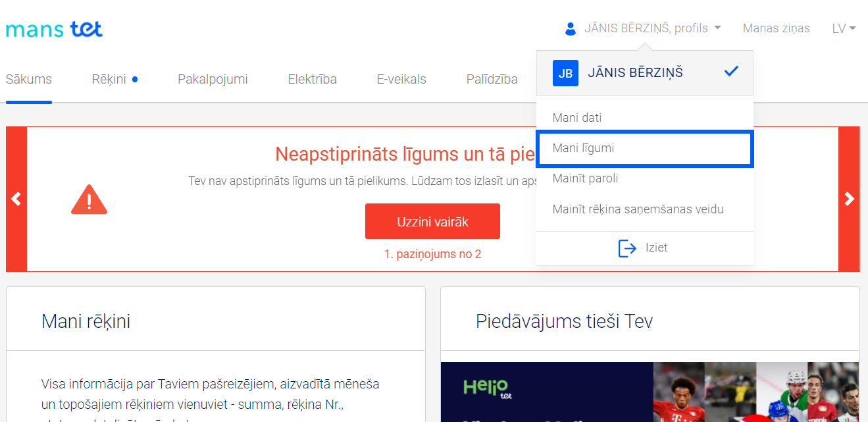Go to next notification with right arrow
The width and height of the screenshot is (868, 422).
(x=849, y=199)
